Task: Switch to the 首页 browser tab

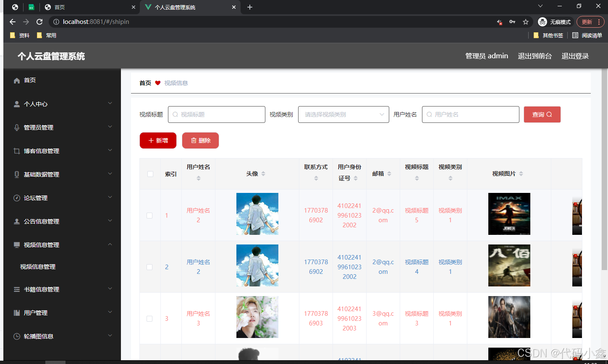Action: click(x=90, y=7)
